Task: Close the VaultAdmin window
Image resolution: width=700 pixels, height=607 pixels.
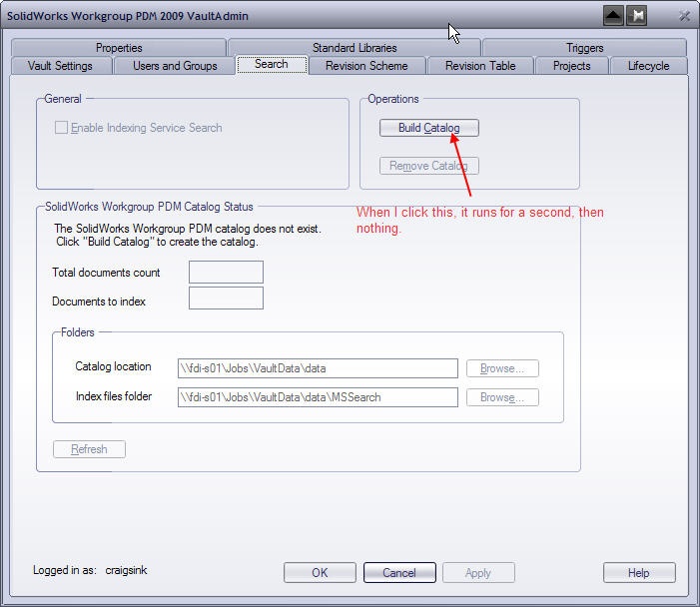Action: click(x=684, y=16)
